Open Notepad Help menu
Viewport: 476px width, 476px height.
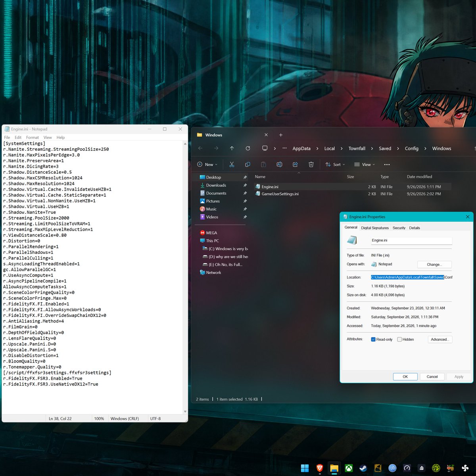[61, 137]
